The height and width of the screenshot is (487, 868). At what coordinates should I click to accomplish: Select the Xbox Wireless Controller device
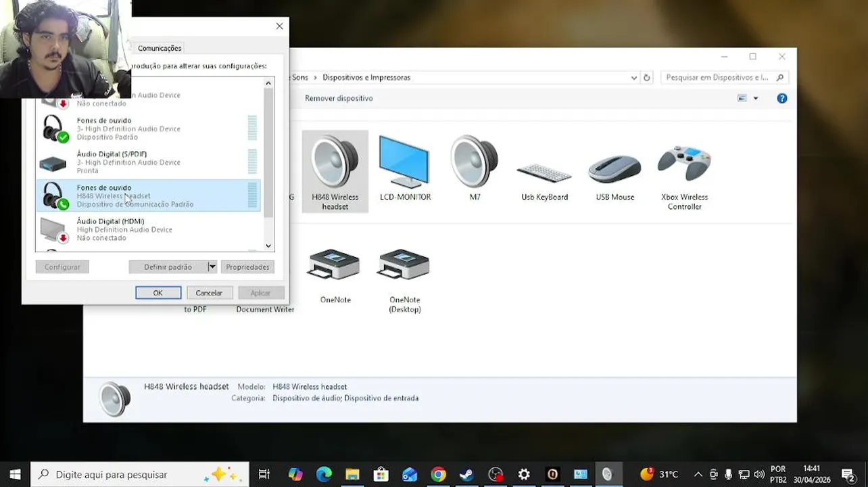point(684,178)
